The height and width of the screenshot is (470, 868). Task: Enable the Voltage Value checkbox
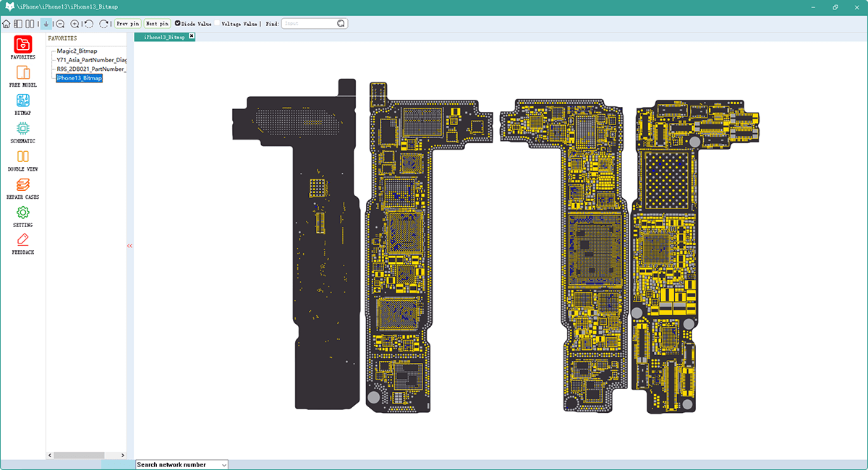pos(218,23)
